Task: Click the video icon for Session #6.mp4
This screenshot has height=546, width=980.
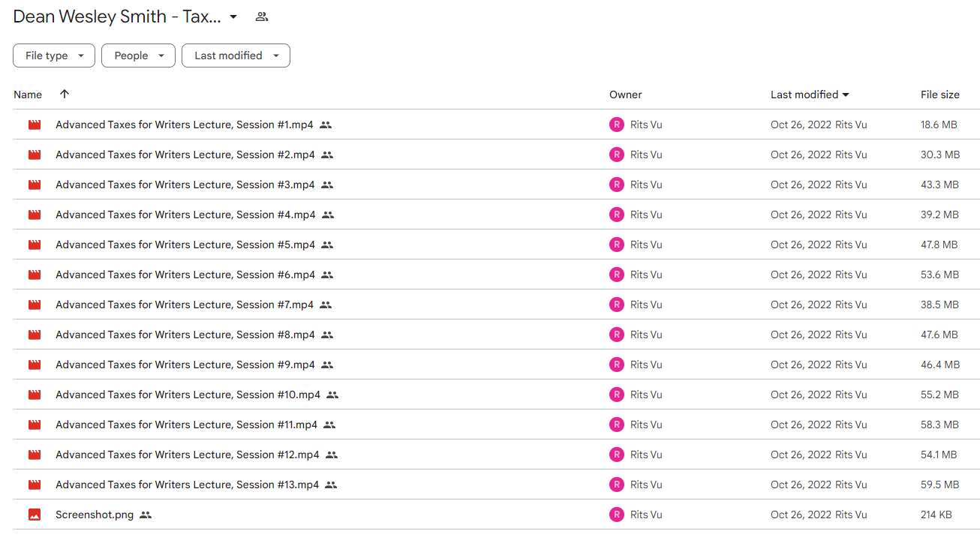Action: pos(35,274)
